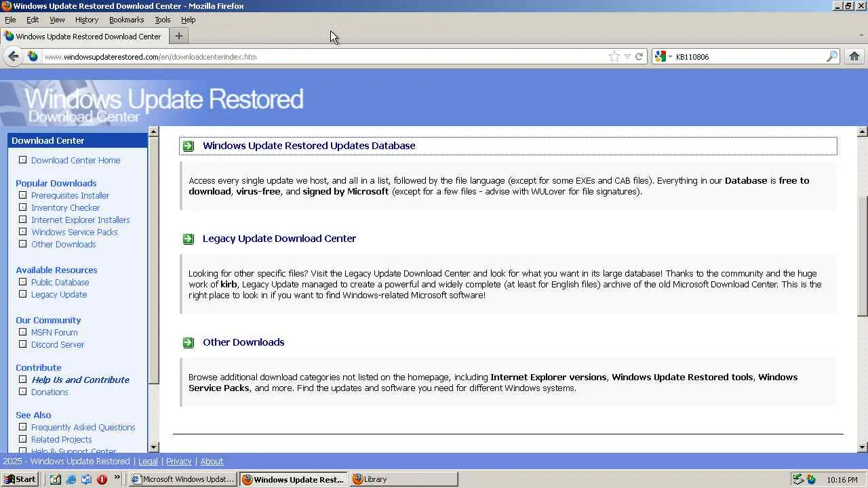
Task: Reload the page with the refresh icon
Action: click(639, 57)
